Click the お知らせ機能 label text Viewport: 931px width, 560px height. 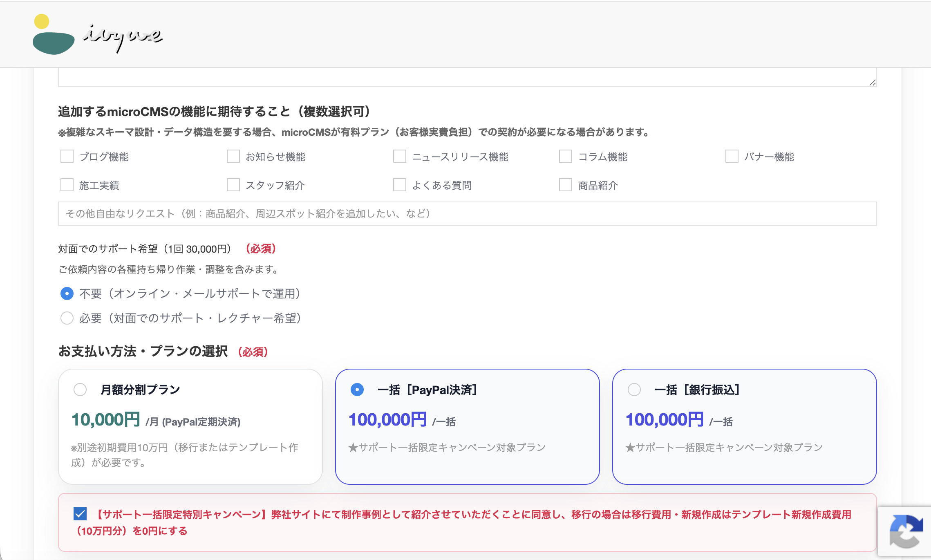pyautogui.click(x=275, y=157)
